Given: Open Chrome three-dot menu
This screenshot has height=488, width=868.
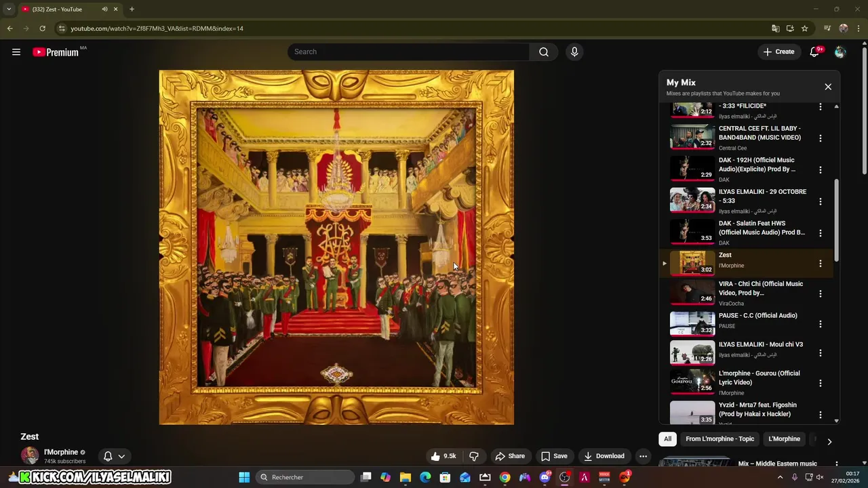Looking at the screenshot, I should (859, 28).
